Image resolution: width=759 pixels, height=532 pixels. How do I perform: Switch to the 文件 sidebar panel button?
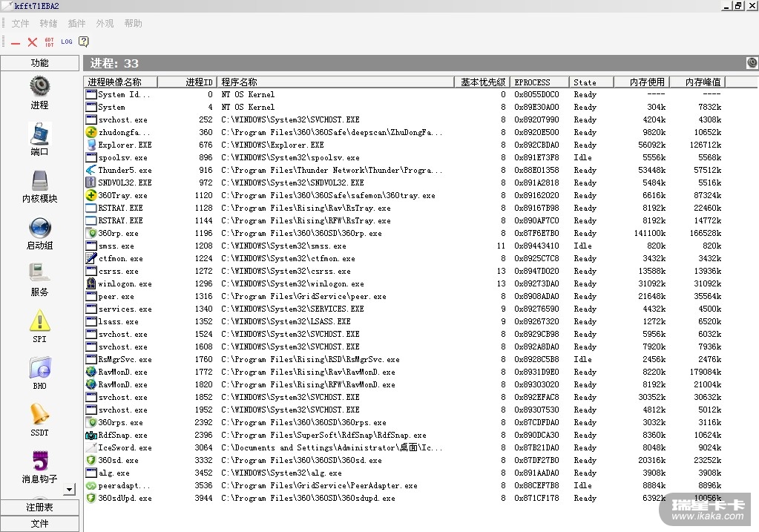point(39,524)
